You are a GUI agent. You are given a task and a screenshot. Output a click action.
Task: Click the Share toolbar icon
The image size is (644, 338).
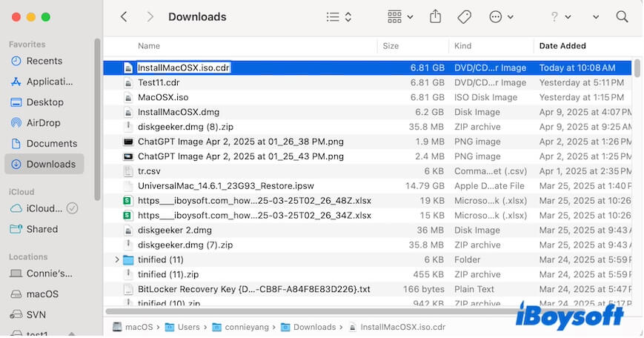436,17
